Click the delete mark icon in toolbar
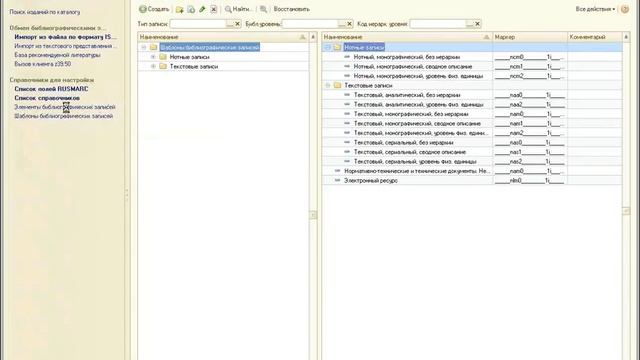This screenshot has width=640, height=360. pyautogui.click(x=213, y=9)
